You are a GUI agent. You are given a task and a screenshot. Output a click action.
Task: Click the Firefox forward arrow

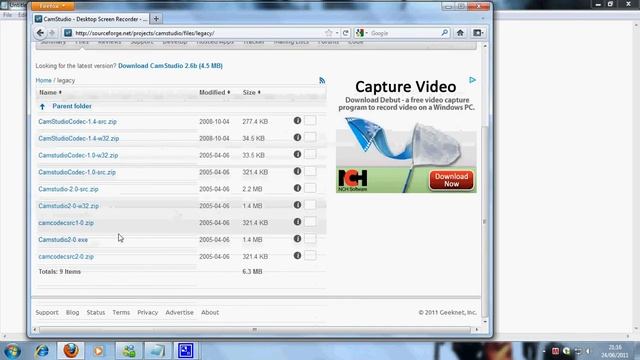click(x=52, y=33)
